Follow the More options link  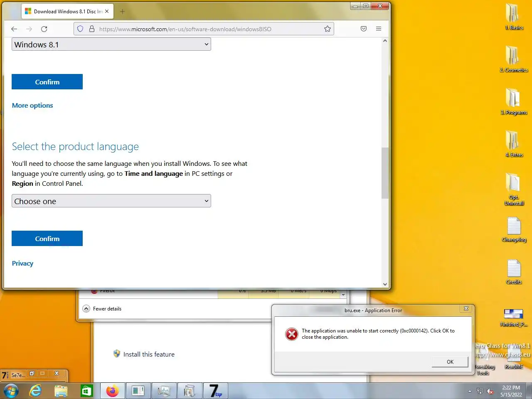[x=32, y=106]
